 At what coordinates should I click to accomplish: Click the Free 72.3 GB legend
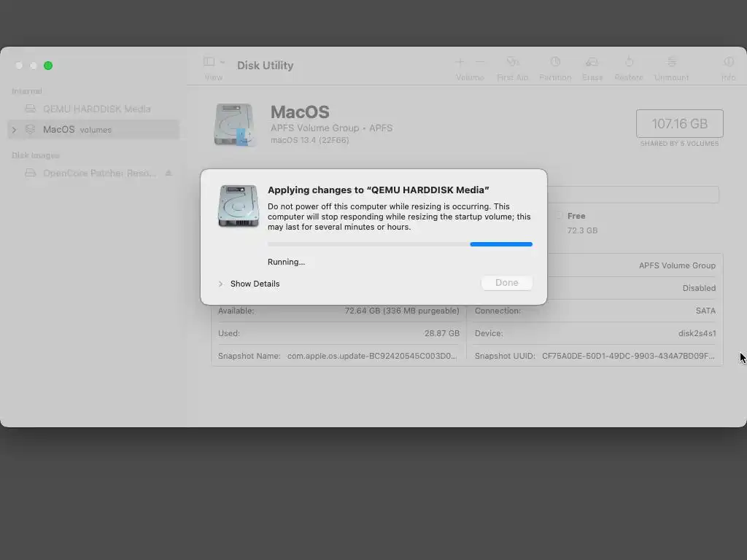pos(576,223)
